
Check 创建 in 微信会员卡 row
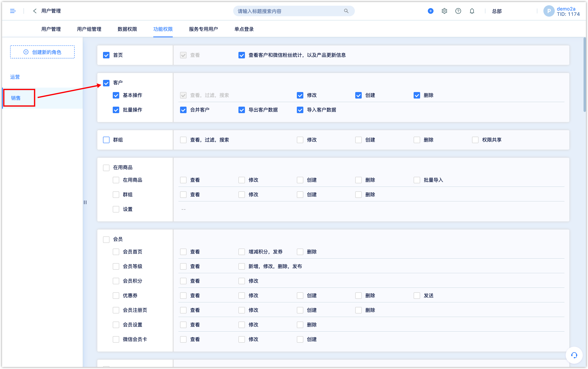300,339
